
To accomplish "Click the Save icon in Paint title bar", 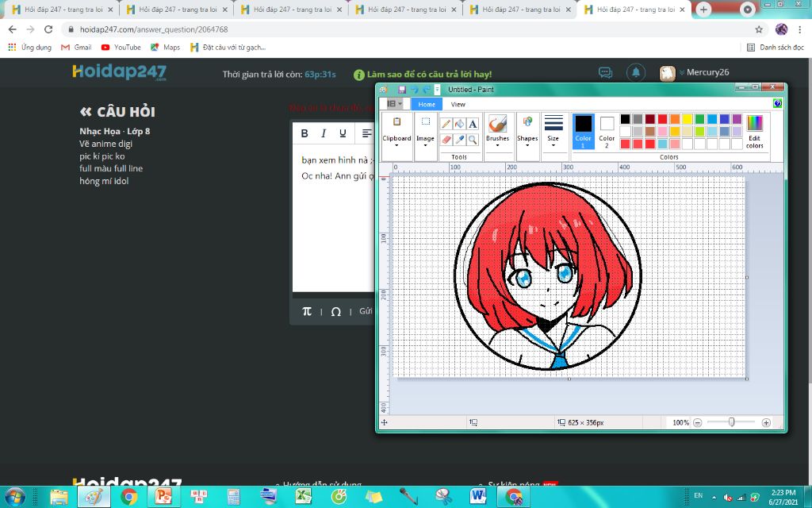I will (x=401, y=89).
